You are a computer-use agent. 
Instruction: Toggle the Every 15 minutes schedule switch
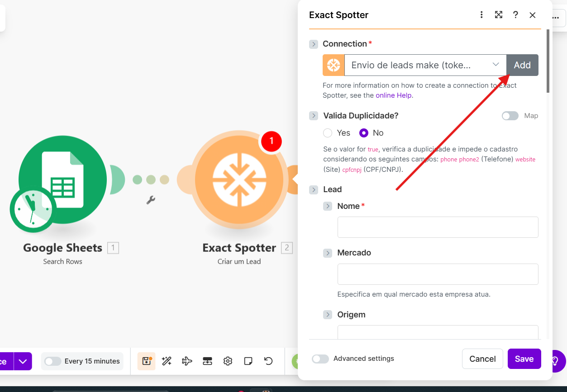[x=52, y=361]
